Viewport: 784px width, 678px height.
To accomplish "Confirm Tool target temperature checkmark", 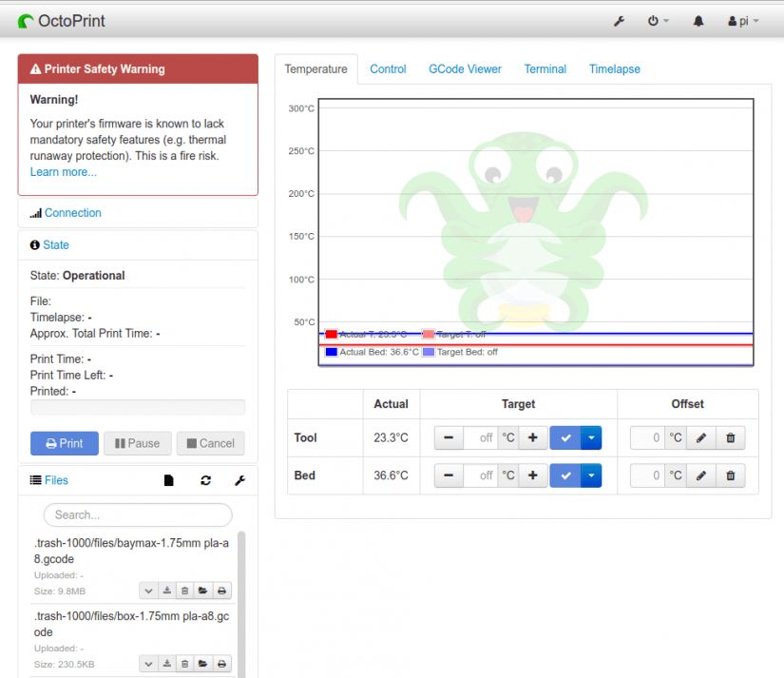I will 565,437.
